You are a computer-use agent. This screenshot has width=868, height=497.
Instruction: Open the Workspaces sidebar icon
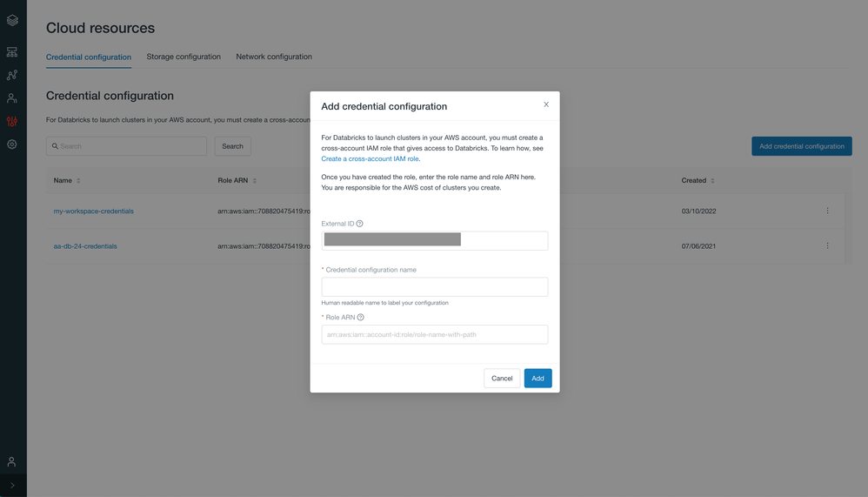click(x=12, y=52)
